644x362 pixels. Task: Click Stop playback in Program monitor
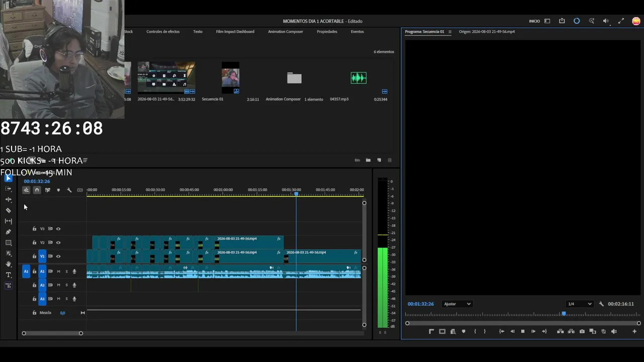523,331
